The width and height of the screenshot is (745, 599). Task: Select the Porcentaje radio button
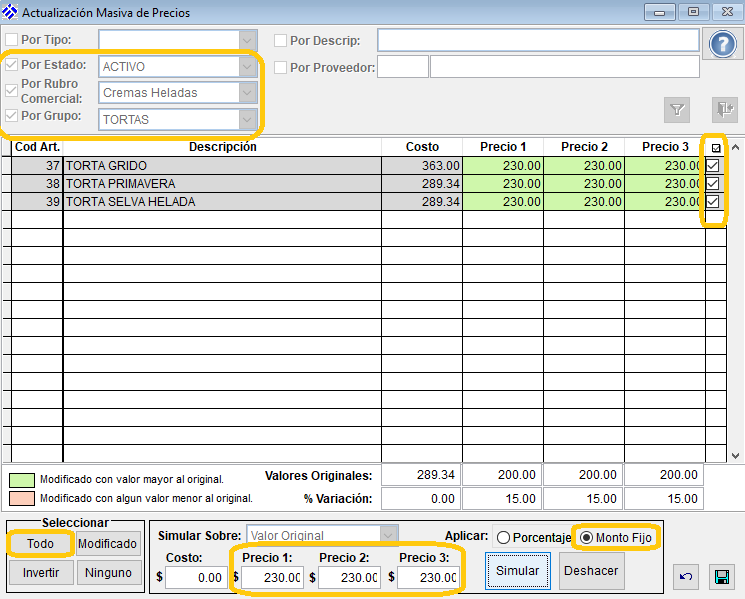pos(503,537)
